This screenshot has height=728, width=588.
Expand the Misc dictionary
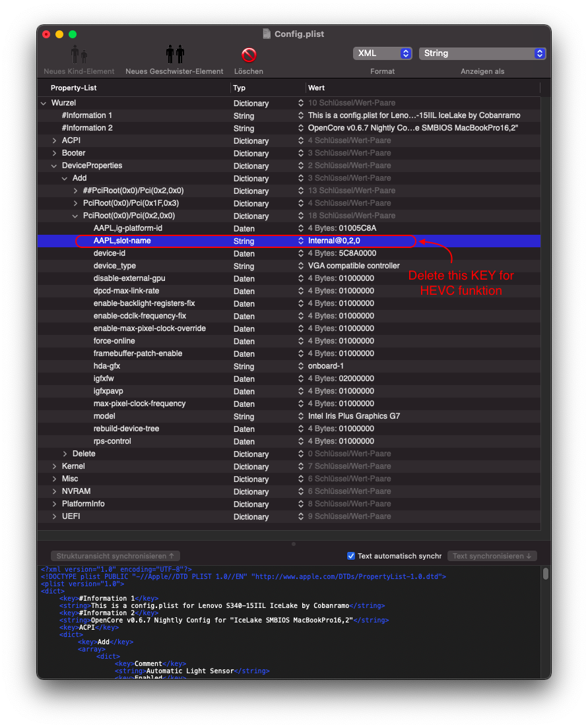coord(54,479)
